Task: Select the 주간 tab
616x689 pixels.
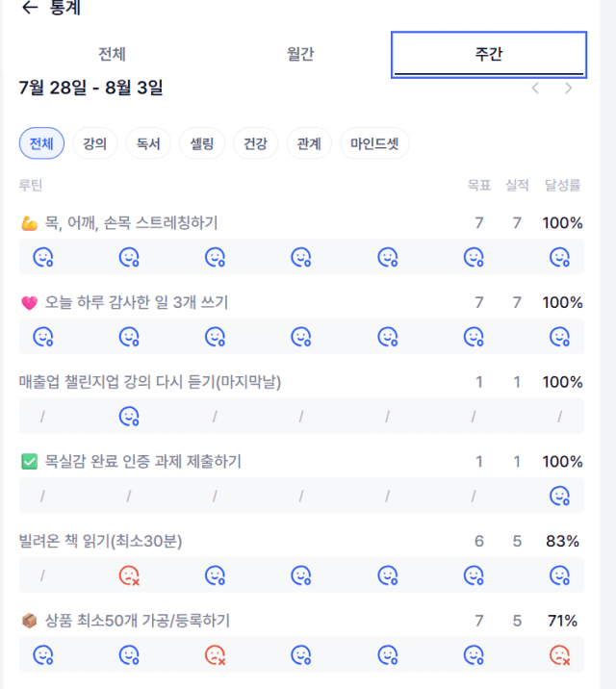Action: tap(489, 55)
